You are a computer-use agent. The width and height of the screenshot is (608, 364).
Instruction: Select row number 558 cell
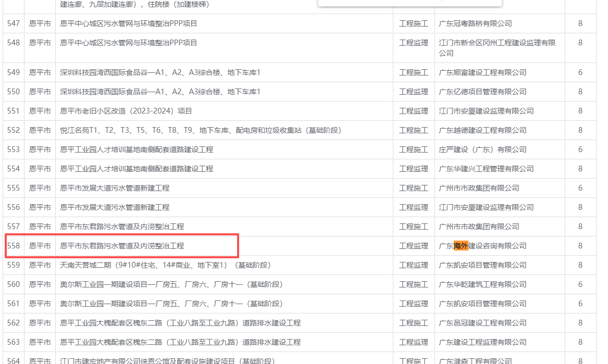coord(14,246)
